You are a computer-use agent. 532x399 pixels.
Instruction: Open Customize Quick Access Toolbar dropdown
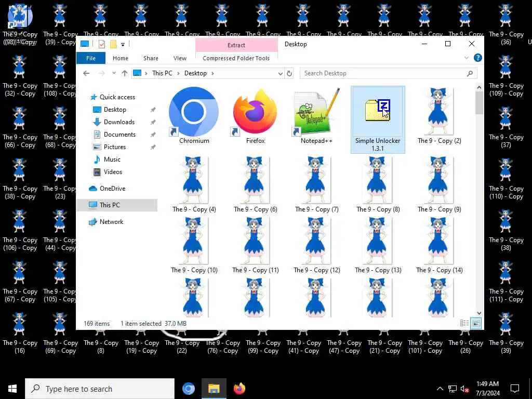coord(123,45)
